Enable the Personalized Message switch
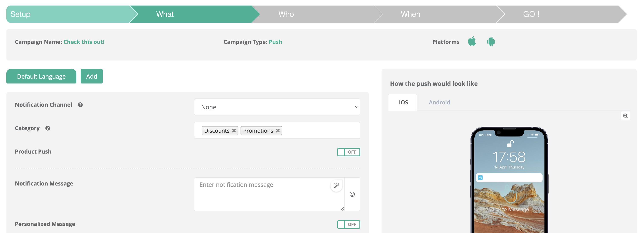 (349, 224)
